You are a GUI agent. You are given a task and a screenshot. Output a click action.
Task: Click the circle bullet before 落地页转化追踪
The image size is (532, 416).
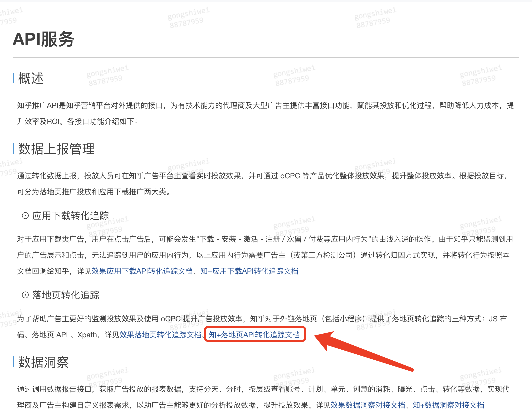coord(25,295)
